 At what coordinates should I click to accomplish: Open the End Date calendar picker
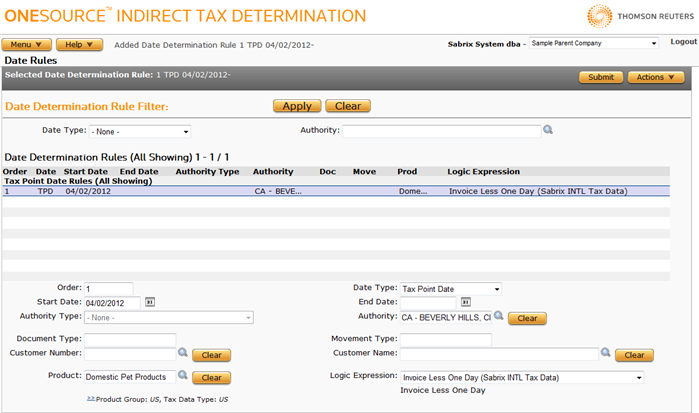(x=466, y=302)
